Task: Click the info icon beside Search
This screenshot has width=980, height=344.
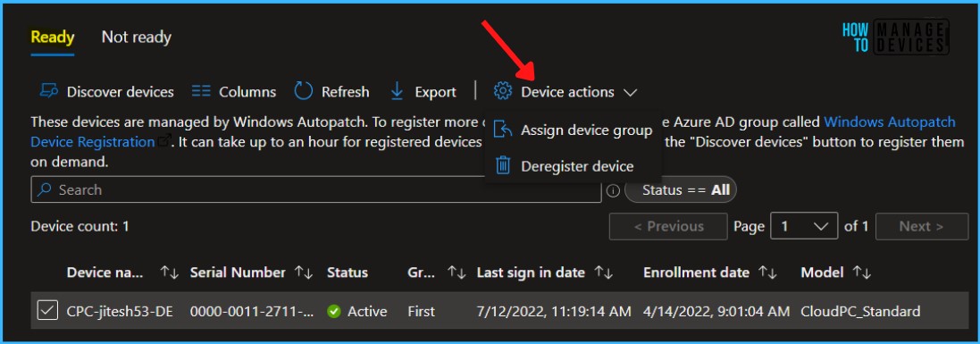Action: 613,191
